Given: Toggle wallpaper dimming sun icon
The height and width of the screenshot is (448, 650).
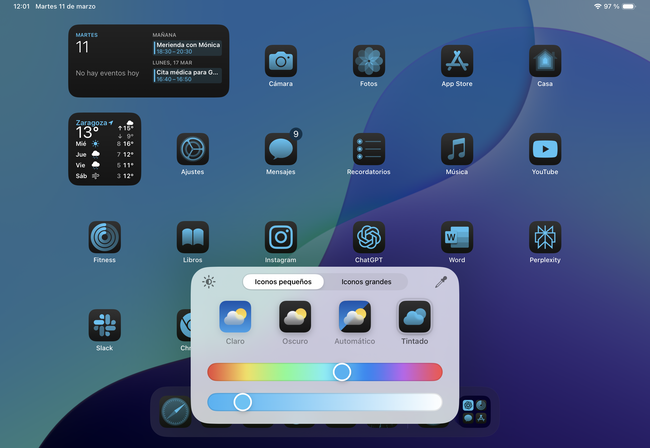Looking at the screenshot, I should (x=209, y=282).
